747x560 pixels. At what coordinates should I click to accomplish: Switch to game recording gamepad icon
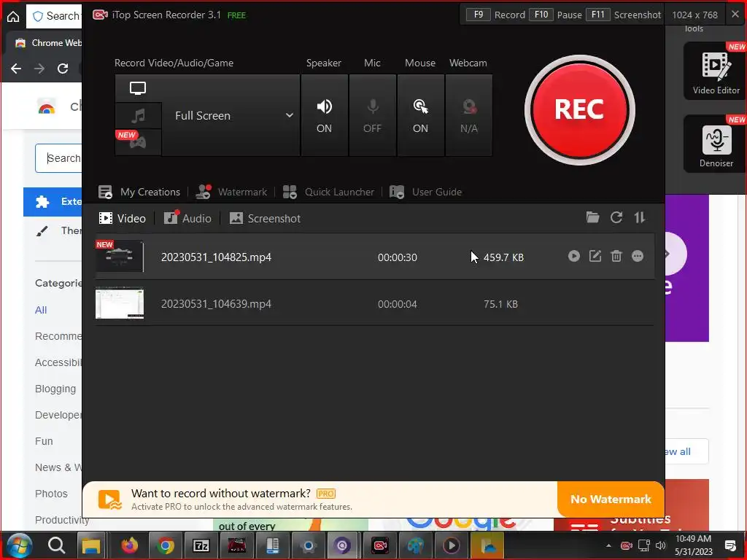[138, 142]
